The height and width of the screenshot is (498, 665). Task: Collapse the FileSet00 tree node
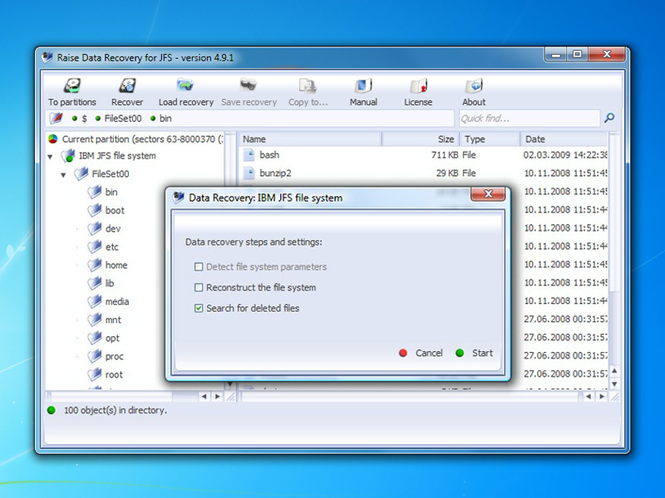point(63,175)
